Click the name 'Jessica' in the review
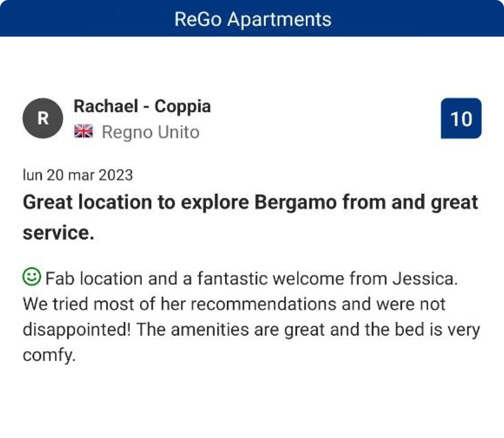 [425, 278]
